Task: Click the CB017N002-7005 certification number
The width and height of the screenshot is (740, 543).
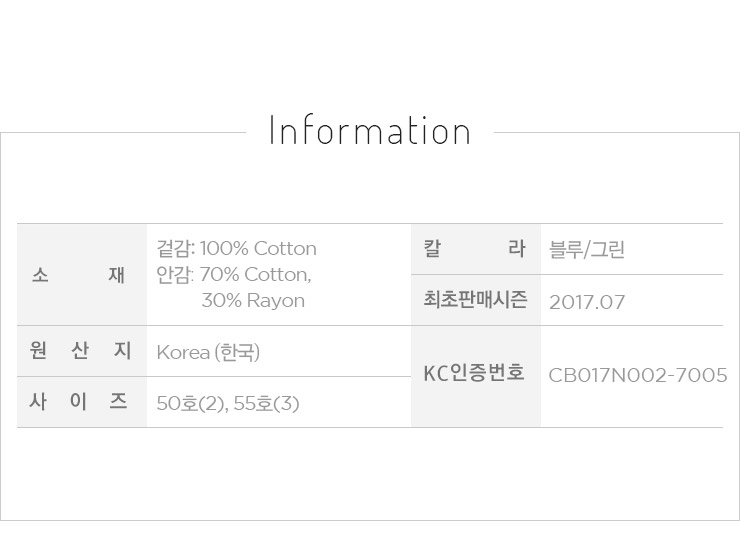Action: pyautogui.click(x=638, y=376)
